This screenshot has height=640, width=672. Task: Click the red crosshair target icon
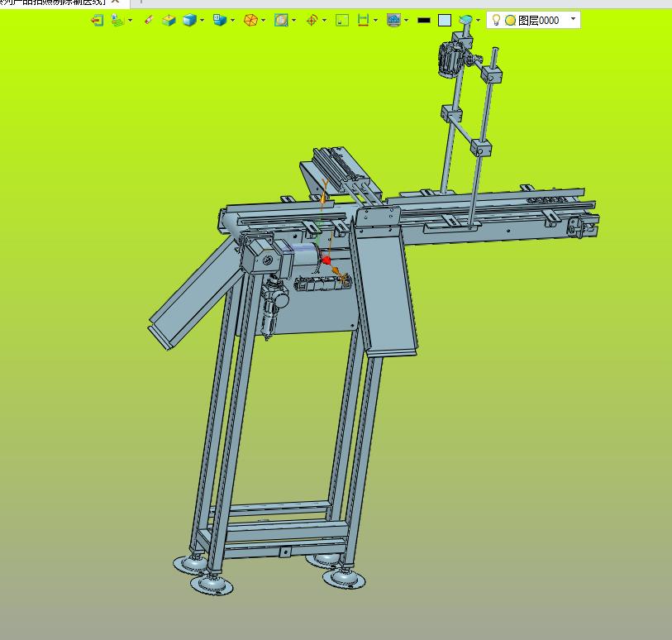click(312, 20)
